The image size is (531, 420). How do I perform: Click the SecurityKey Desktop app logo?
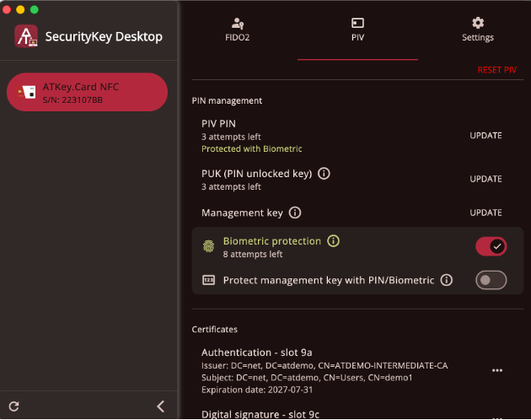26,36
